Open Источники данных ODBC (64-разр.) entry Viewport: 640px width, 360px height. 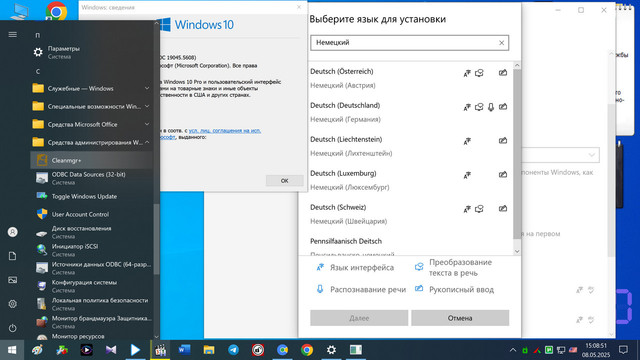point(92,268)
